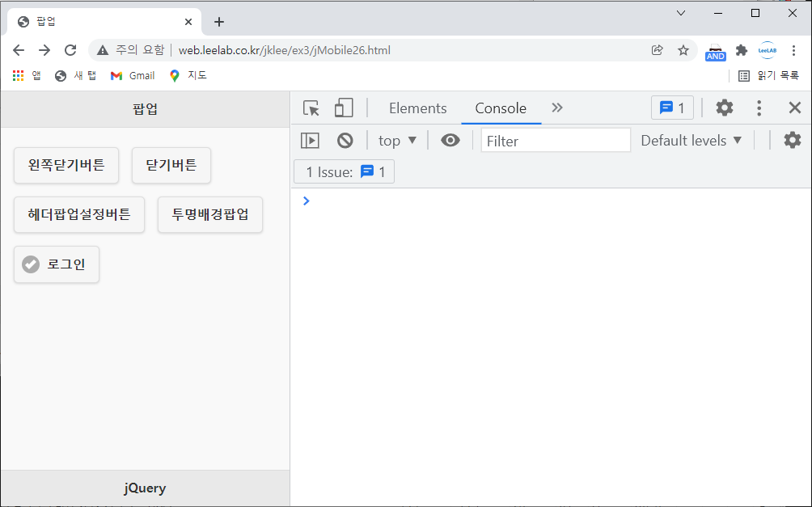Click the 팝업 page header text

pyautogui.click(x=145, y=109)
